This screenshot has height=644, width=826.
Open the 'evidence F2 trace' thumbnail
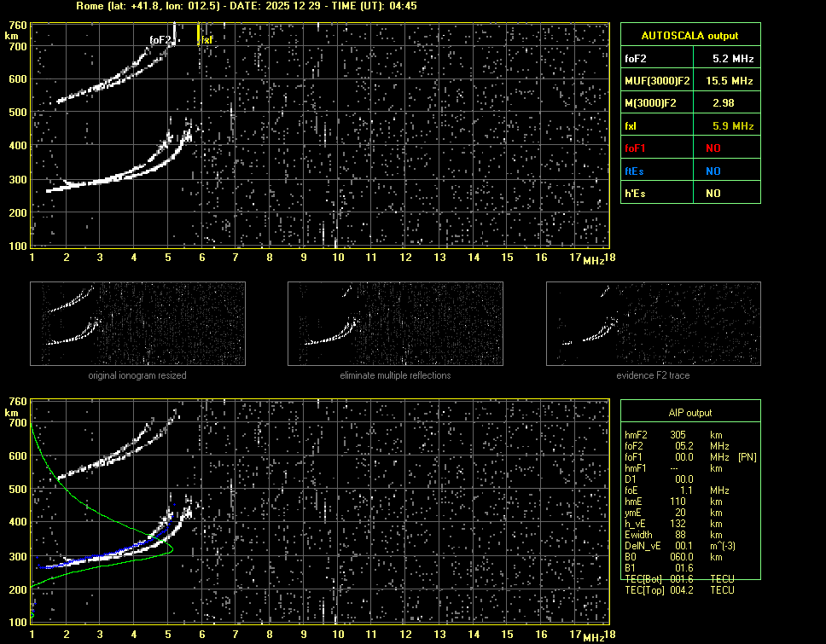(x=653, y=323)
